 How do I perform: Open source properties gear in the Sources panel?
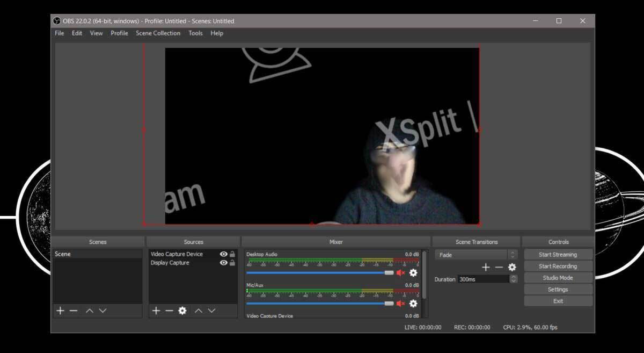[x=182, y=311]
